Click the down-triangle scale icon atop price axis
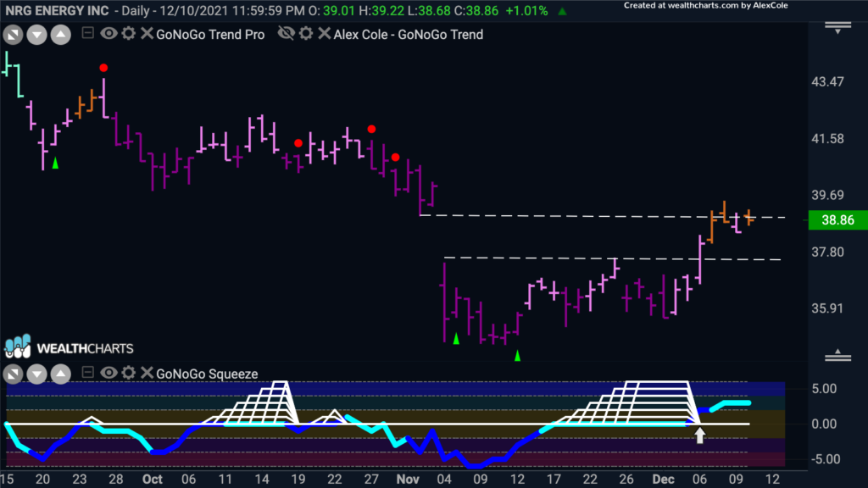Viewport: 868px width, 488px height. 837,28
